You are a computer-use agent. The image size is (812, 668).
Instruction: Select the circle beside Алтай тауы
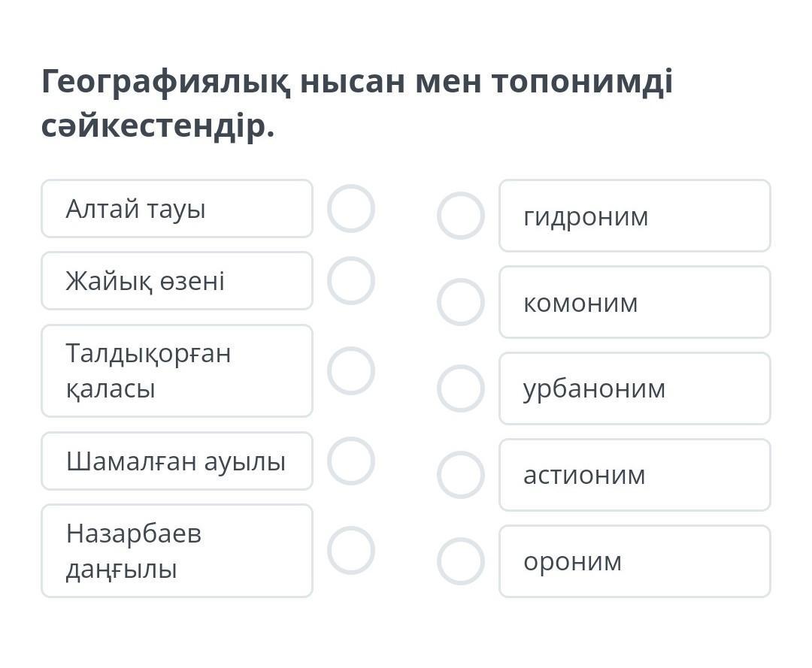click(351, 208)
